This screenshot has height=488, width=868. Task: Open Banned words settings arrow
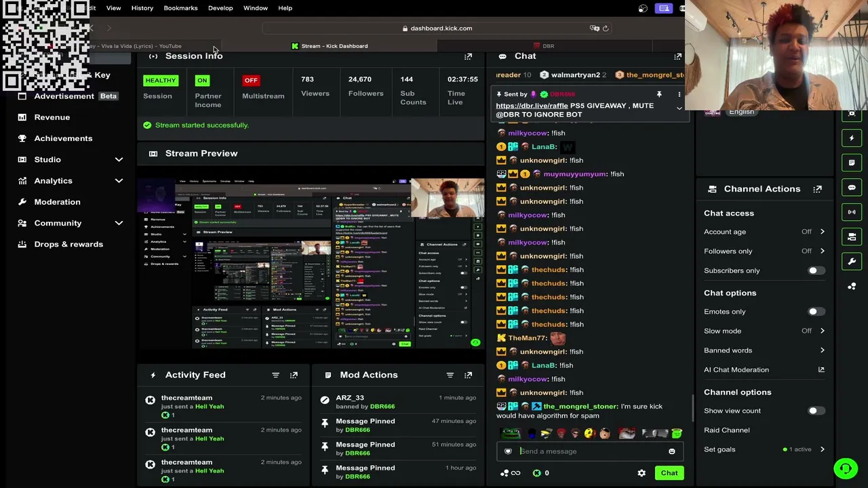(822, 350)
